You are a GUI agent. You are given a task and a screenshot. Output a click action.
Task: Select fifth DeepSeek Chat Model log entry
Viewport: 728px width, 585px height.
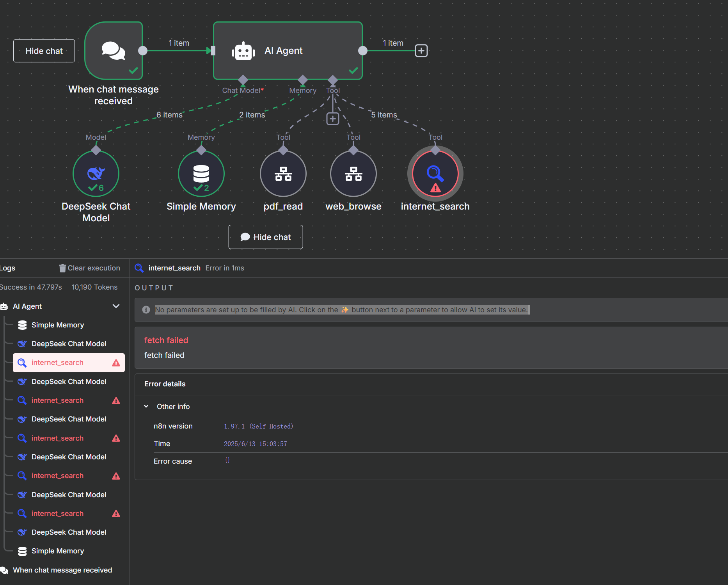[69, 495]
